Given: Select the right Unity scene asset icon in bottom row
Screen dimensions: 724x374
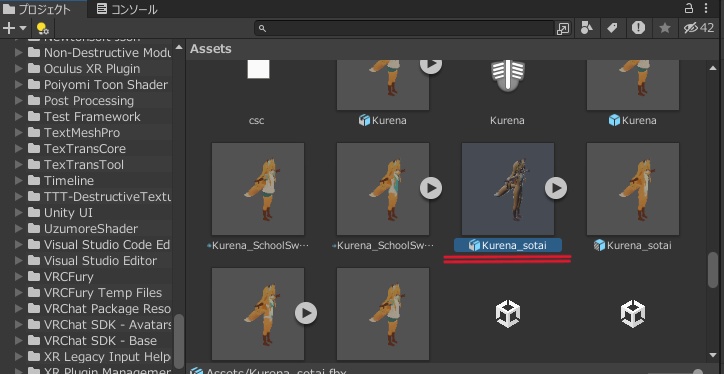Looking at the screenshot, I should [x=633, y=314].
